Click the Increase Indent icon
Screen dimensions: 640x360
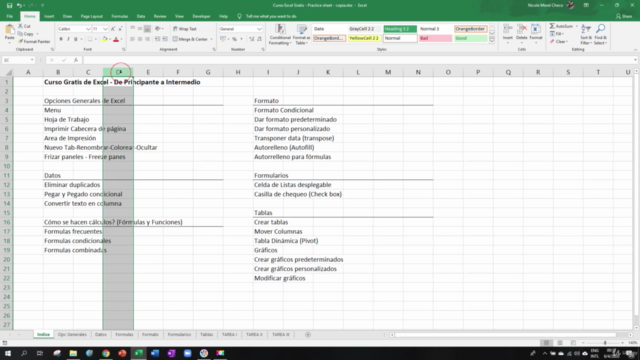pos(165,39)
